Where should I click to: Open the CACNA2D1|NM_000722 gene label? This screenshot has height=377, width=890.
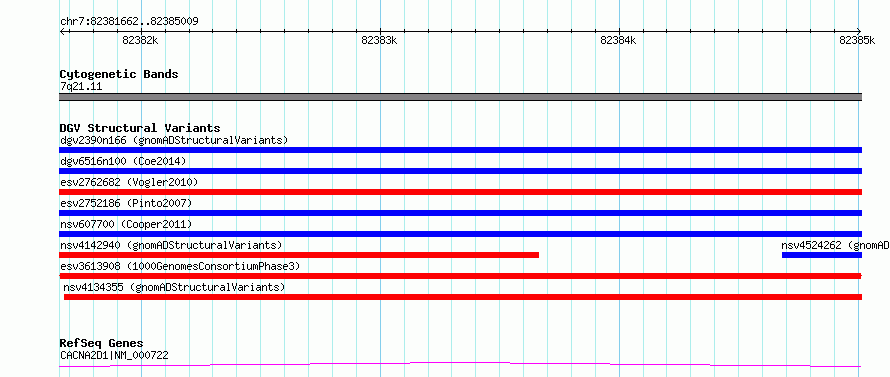click(114, 355)
